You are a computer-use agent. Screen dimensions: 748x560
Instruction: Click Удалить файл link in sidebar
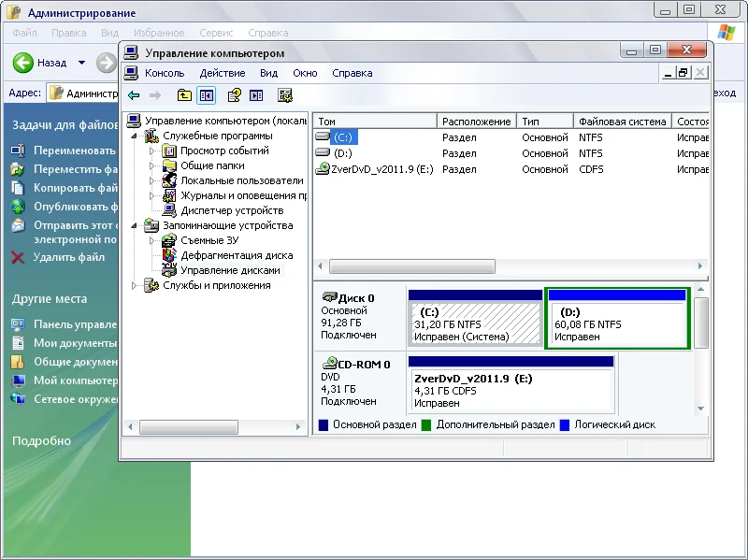(x=68, y=257)
